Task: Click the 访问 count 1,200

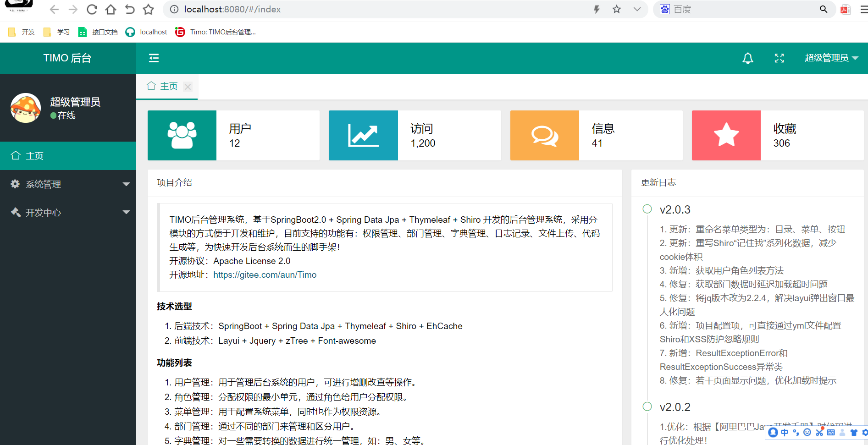Action: 423,143
